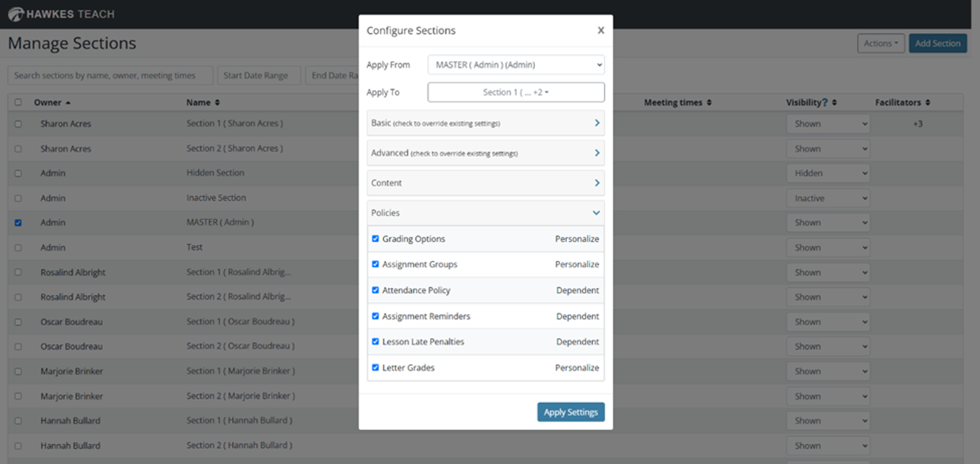
Task: Sort sections by Name column
Action: click(217, 103)
